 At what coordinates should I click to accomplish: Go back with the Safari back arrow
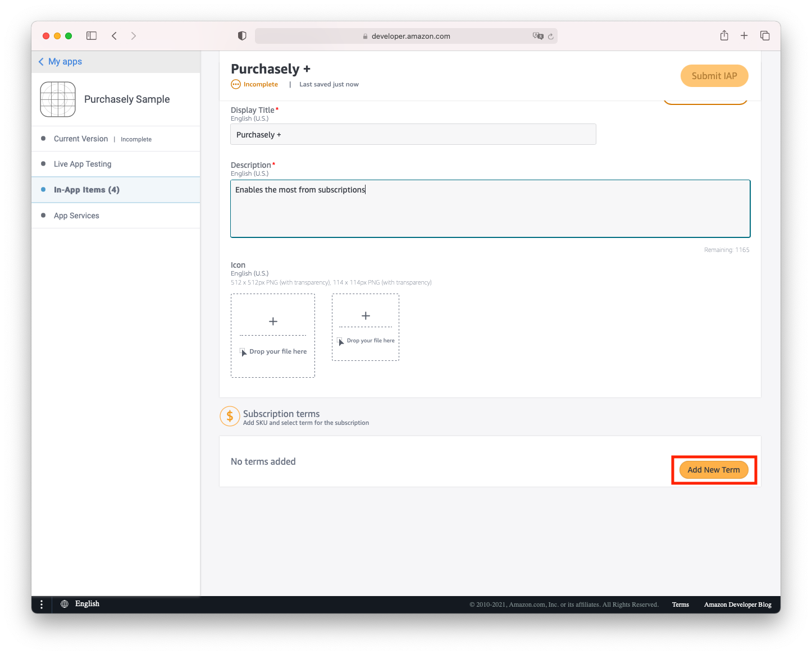114,36
